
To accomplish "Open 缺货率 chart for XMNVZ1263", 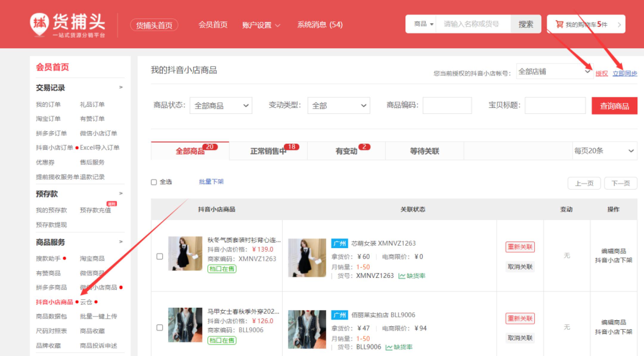I will (x=412, y=276).
